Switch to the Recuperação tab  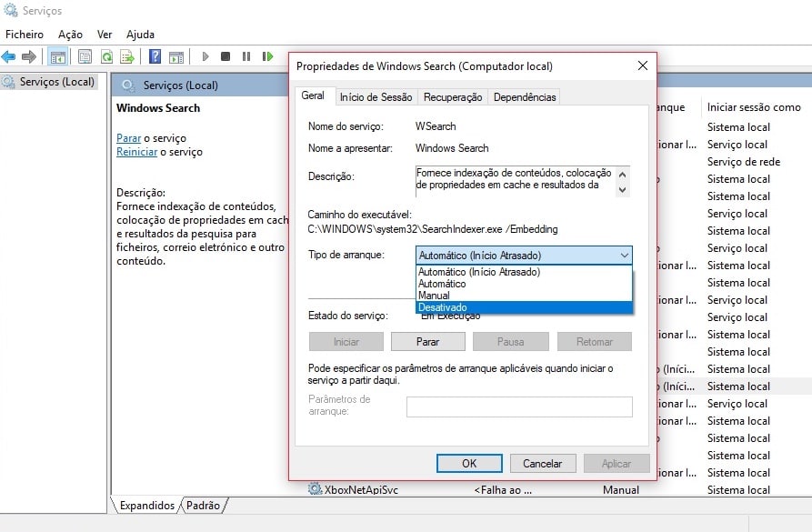click(453, 97)
